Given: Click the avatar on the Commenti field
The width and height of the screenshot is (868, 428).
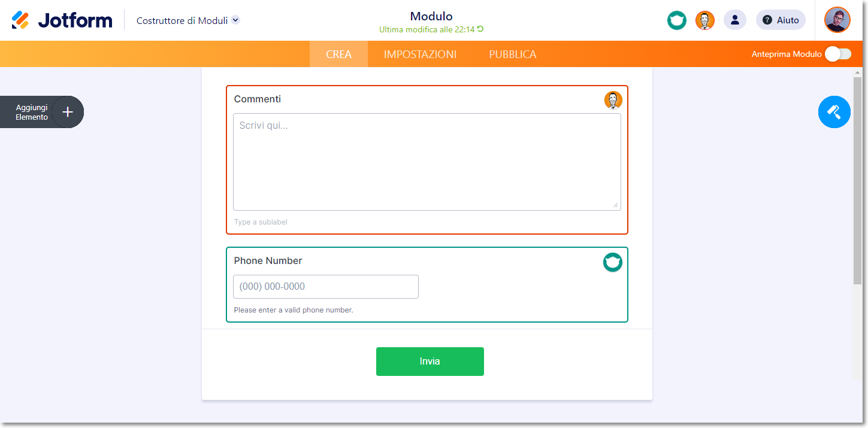Looking at the screenshot, I should pyautogui.click(x=613, y=100).
